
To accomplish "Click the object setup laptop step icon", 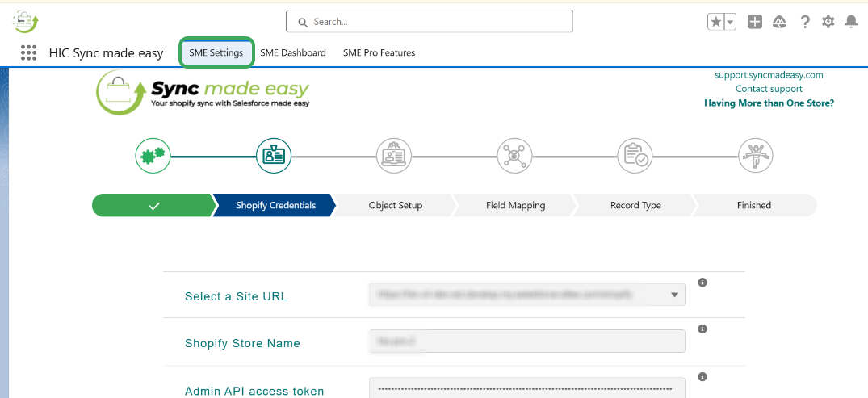I will point(394,156).
